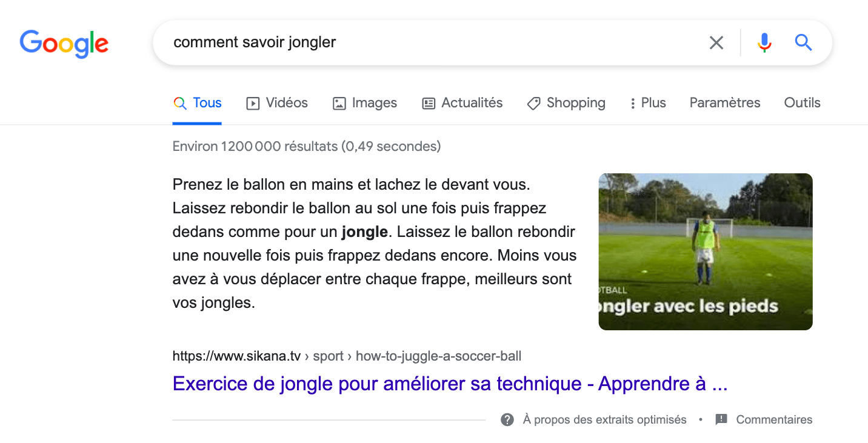Image resolution: width=868 pixels, height=443 pixels.
Task: Click the feedback icon beside Commentaires
Action: click(x=721, y=419)
